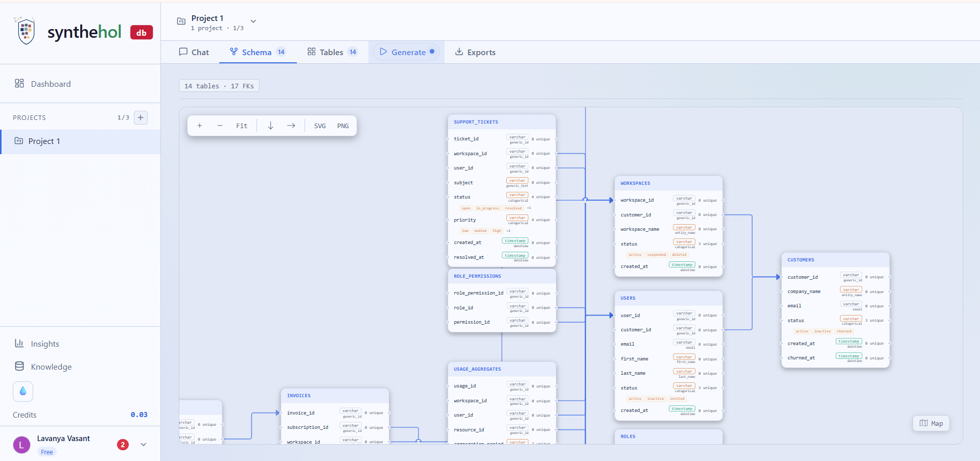The image size is (980, 461).
Task: Add a new project with plus icon
Action: click(x=141, y=117)
